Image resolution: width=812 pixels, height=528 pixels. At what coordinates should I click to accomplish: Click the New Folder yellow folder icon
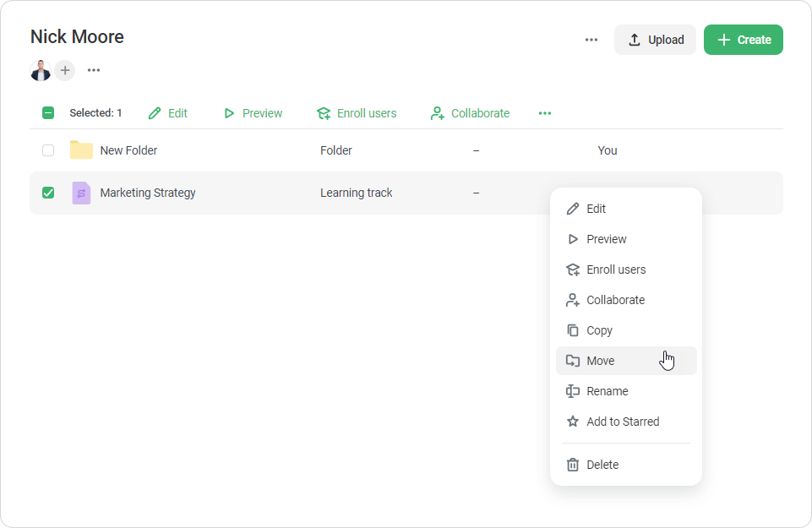pyautogui.click(x=81, y=150)
